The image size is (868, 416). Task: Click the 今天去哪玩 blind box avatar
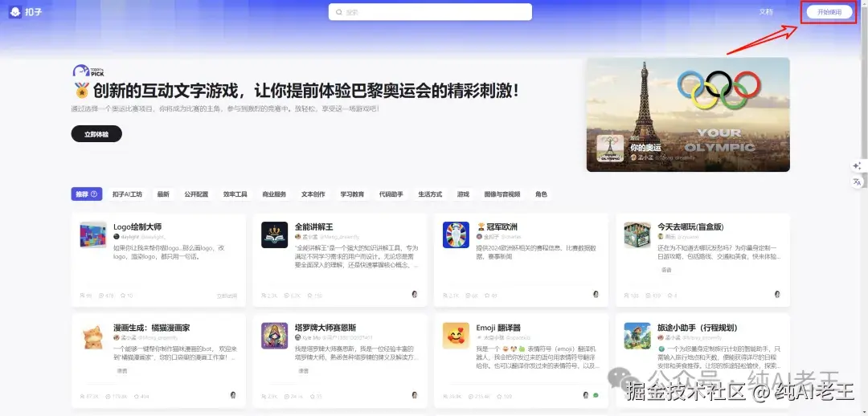point(637,235)
